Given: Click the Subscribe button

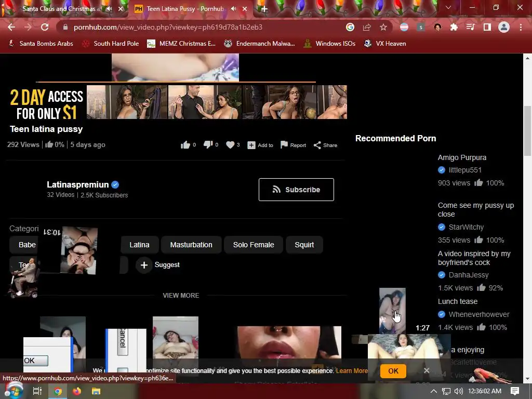Looking at the screenshot, I should (296, 190).
